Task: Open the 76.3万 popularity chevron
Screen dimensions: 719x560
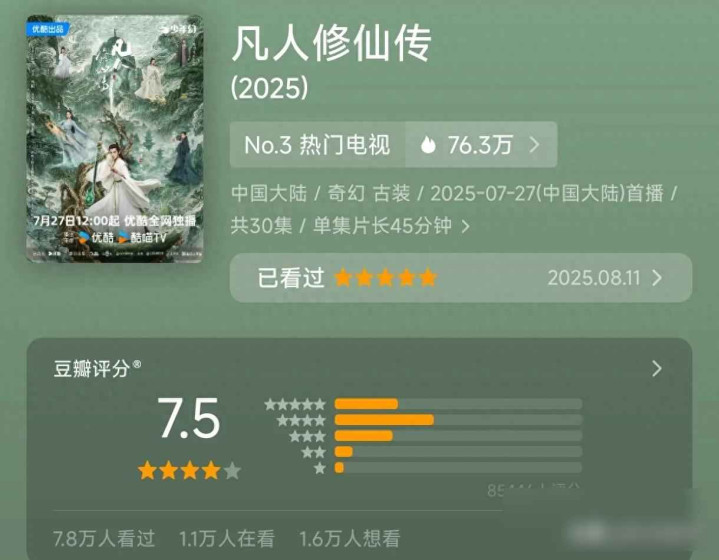Action: coord(534,144)
